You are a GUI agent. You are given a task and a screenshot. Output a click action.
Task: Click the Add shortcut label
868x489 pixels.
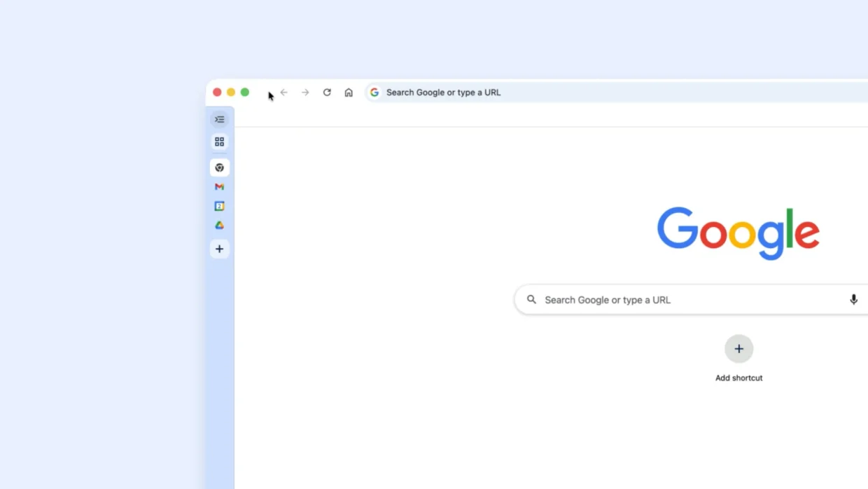click(738, 378)
